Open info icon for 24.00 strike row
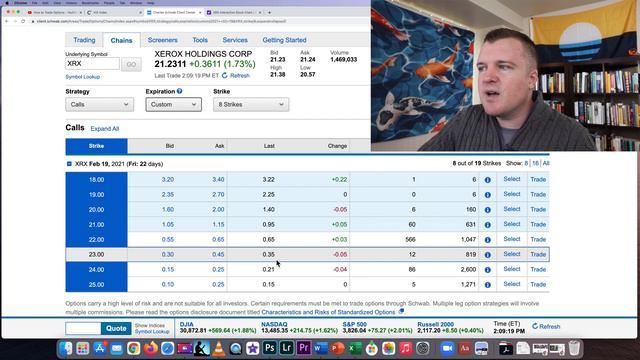Image resolution: width=640 pixels, height=360 pixels. [487, 270]
